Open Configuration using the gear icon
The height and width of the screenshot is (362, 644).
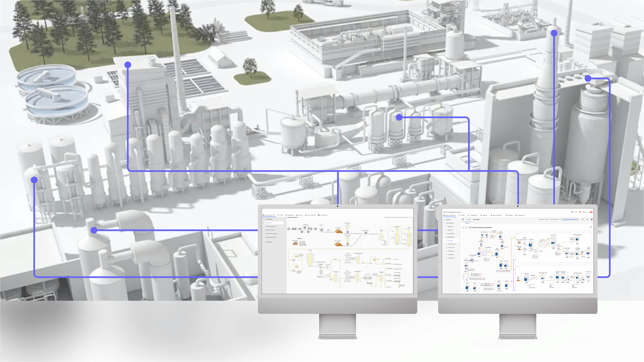pyautogui.click(x=319, y=215)
